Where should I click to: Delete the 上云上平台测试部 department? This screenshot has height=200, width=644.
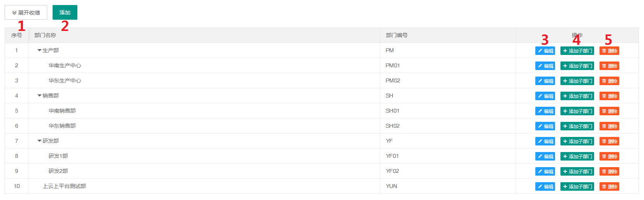pos(609,186)
